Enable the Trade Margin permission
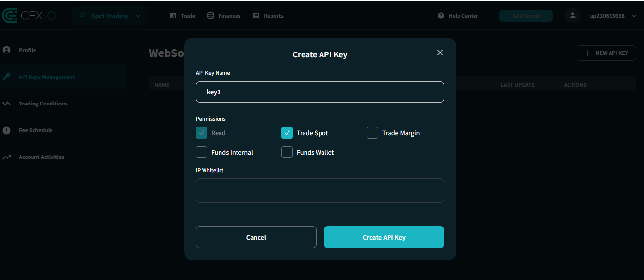Image resolution: width=644 pixels, height=280 pixels. click(x=373, y=132)
